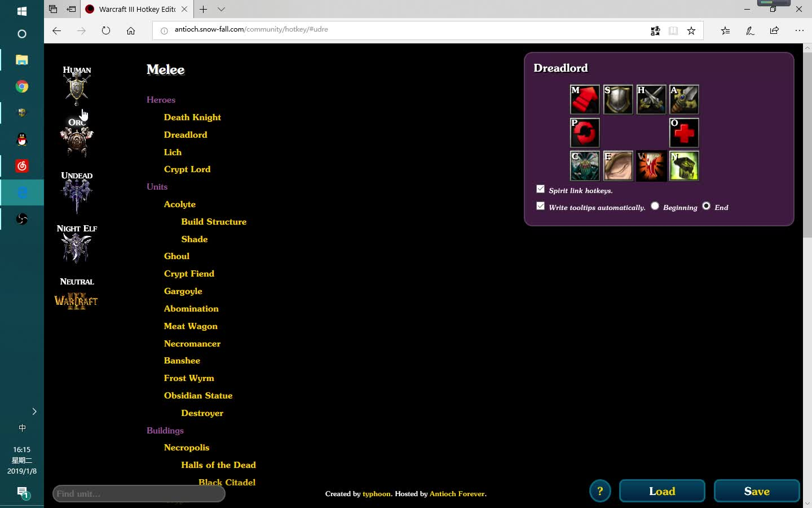Viewport: 812px width, 508px height.
Task: Select the Vampiric Aura icon (V)
Action: pyautogui.click(x=651, y=166)
